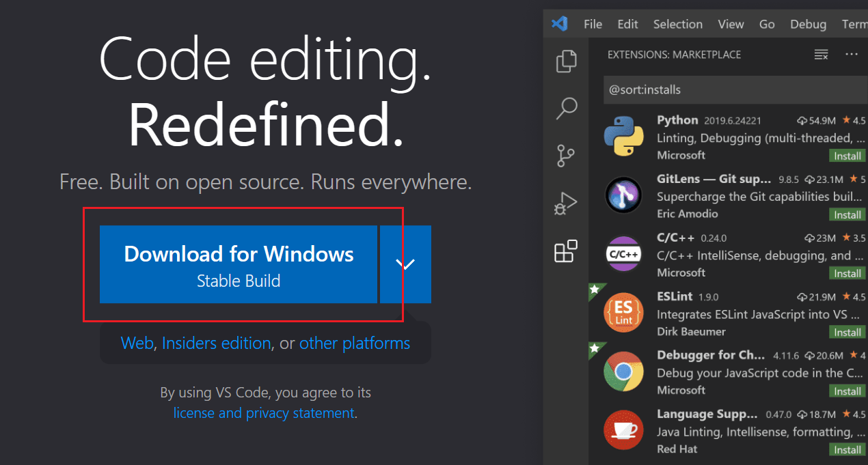Open the Search magnifier icon
Image resolution: width=868 pixels, height=465 pixels.
[567, 109]
